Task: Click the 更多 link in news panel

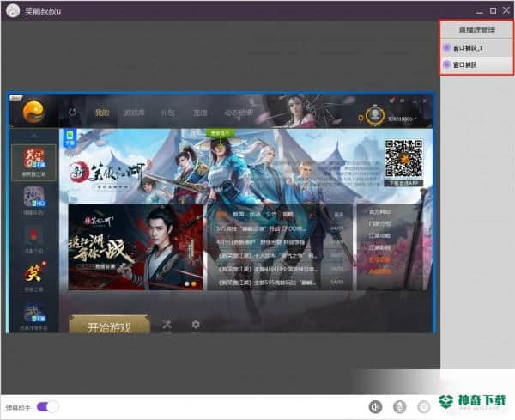Action: click(339, 215)
